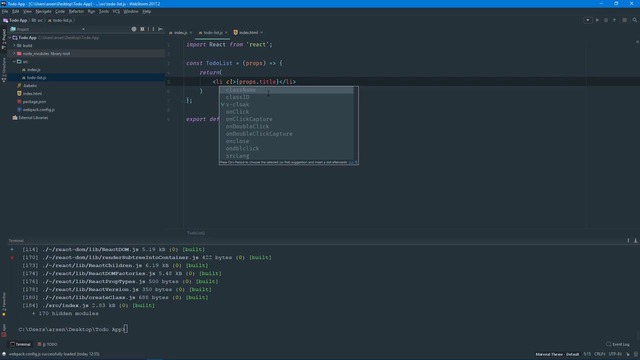Click the hide panel icon on the Project header

tap(160, 29)
